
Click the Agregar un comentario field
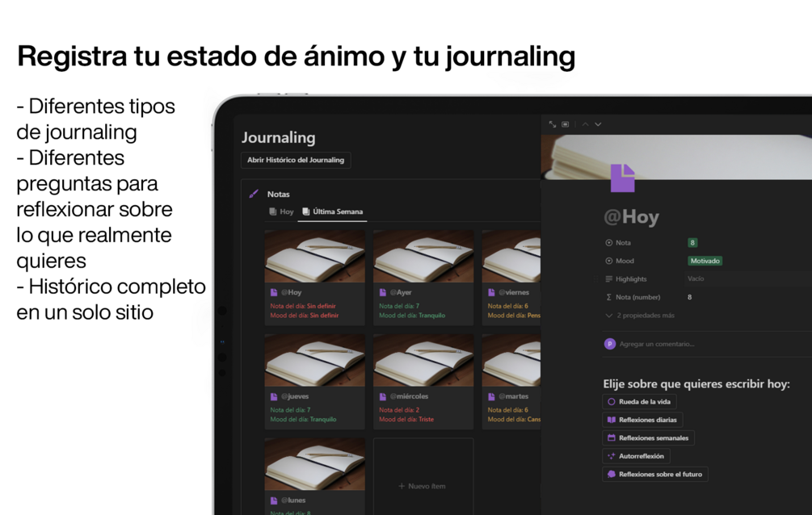pos(657,344)
